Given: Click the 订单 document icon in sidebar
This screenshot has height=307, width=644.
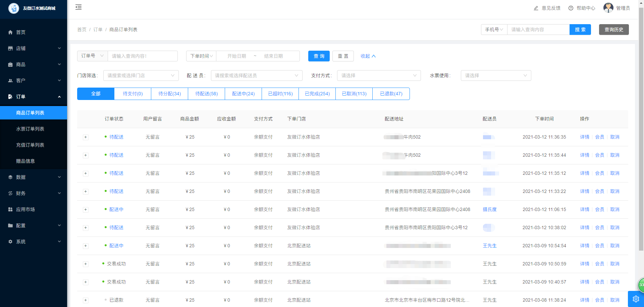Looking at the screenshot, I should click(10, 97).
